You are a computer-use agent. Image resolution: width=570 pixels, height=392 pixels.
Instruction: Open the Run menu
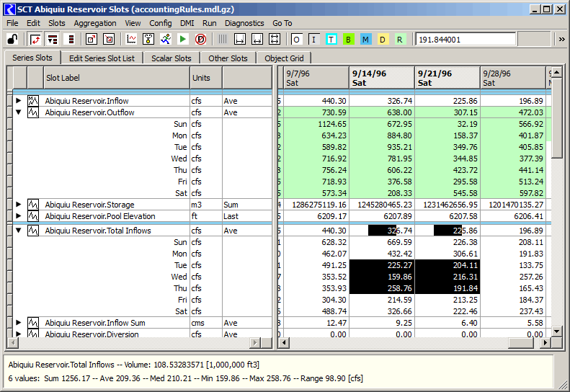(x=210, y=23)
